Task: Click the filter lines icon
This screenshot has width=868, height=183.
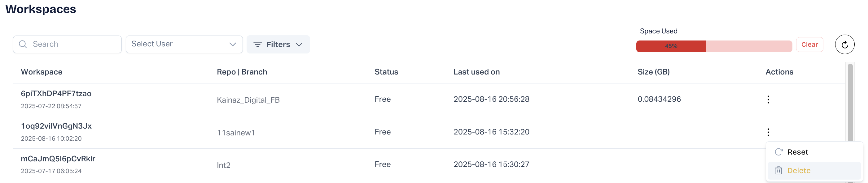Action: tap(257, 45)
